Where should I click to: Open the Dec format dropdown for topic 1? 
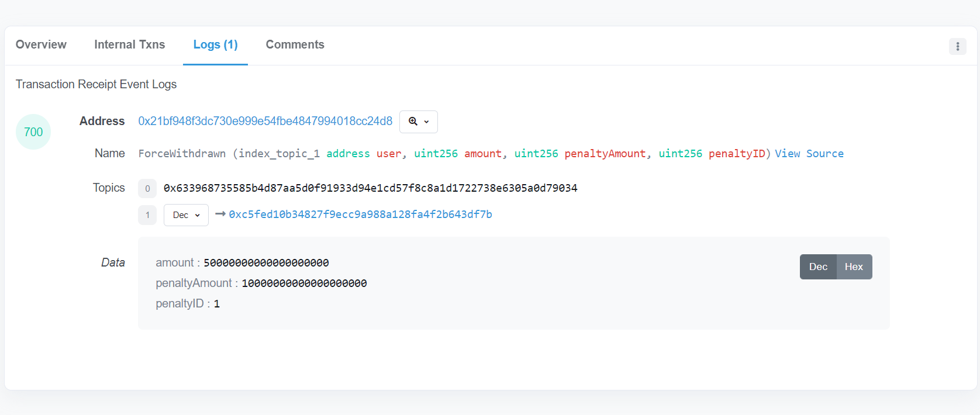click(186, 215)
